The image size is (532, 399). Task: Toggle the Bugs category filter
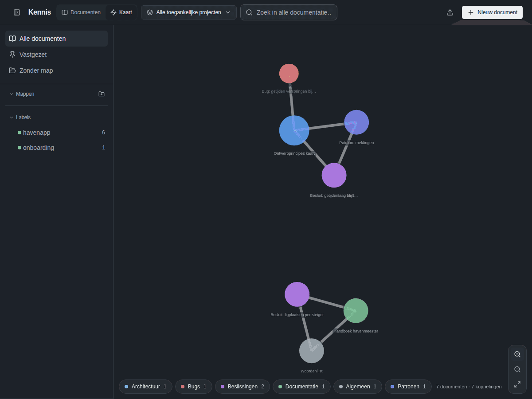coord(194,387)
